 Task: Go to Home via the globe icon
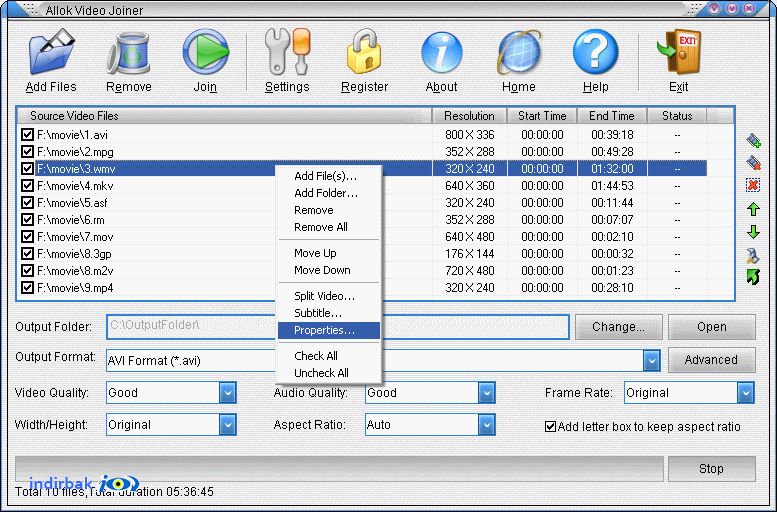(519, 53)
